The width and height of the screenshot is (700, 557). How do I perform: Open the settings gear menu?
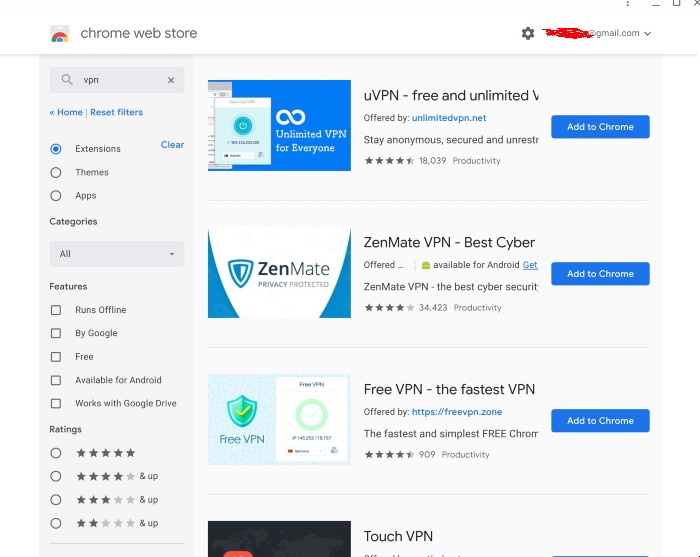click(x=528, y=33)
